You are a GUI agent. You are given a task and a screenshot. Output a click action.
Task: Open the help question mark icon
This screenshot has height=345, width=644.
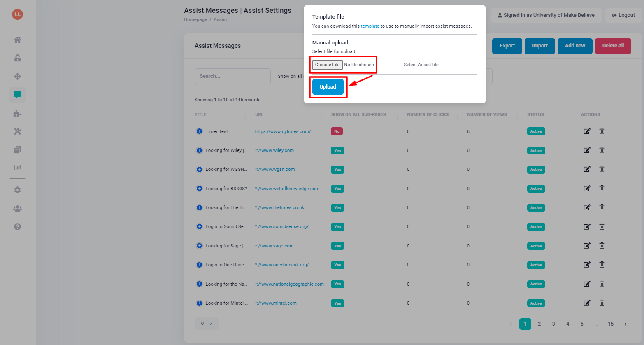tap(17, 226)
